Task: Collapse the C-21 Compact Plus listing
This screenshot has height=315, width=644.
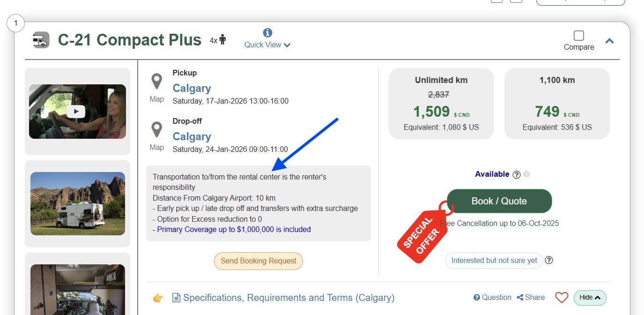Action: [609, 41]
